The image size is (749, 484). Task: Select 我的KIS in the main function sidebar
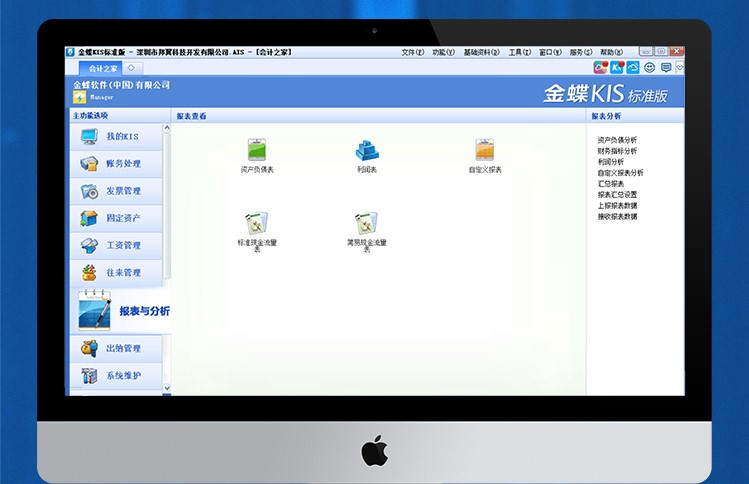point(116,137)
